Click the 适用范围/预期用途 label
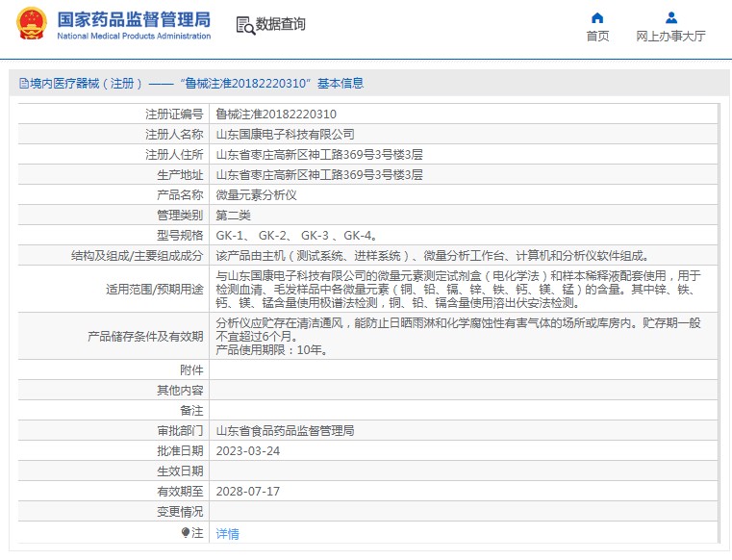The height and width of the screenshot is (560, 732). coord(155,289)
